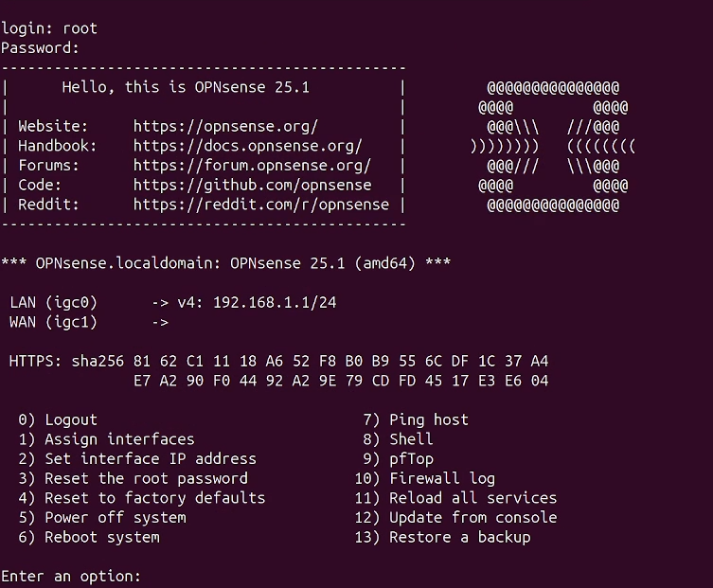Click the reddit.com/r/opnsense link

pos(261,205)
